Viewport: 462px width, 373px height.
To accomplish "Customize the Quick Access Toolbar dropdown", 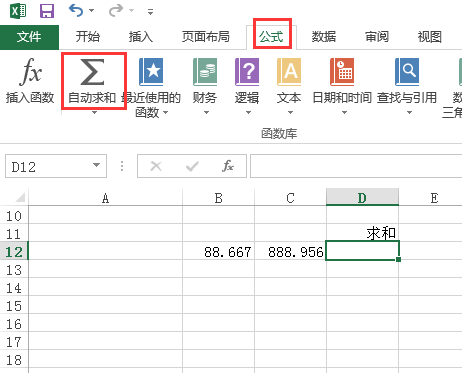I will 151,12.
